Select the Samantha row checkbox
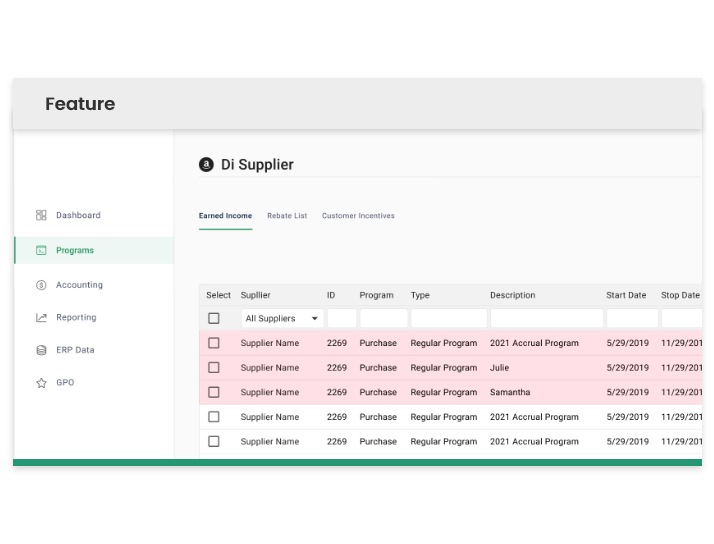 (213, 392)
